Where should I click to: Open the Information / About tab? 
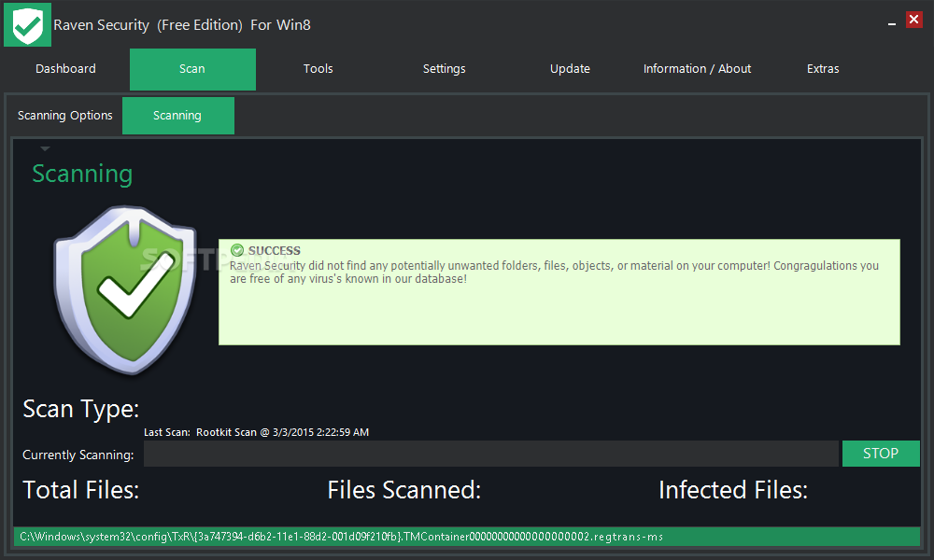click(x=697, y=69)
